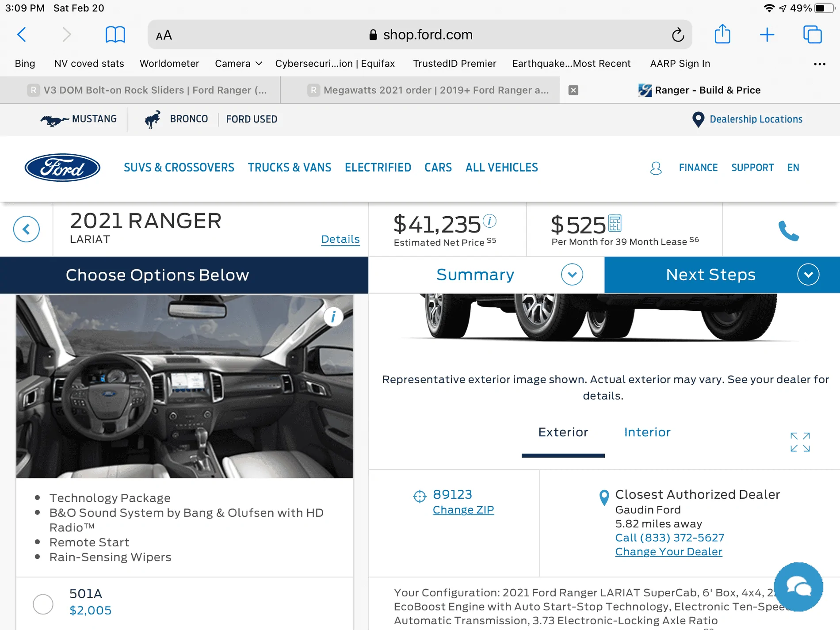Click the Ford oval logo
This screenshot has width=840, height=630.
[x=62, y=168]
